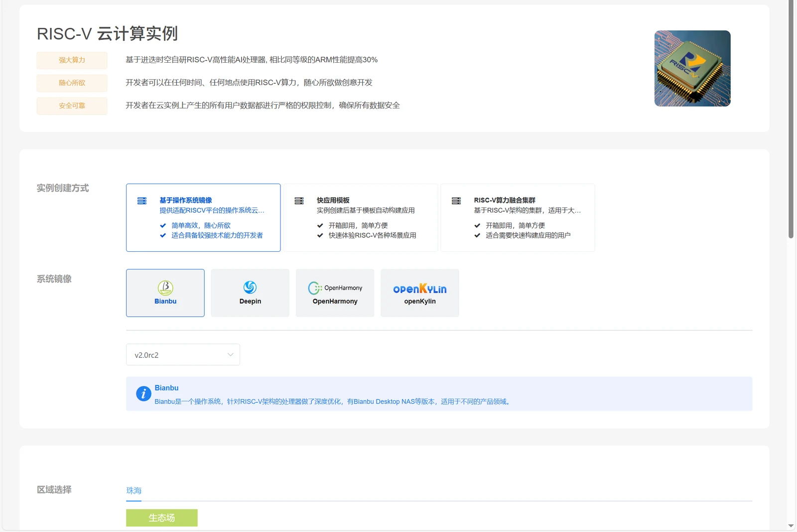This screenshot has height=532, width=797.
Task: Choose the openKylin system image option
Action: coord(420,293)
